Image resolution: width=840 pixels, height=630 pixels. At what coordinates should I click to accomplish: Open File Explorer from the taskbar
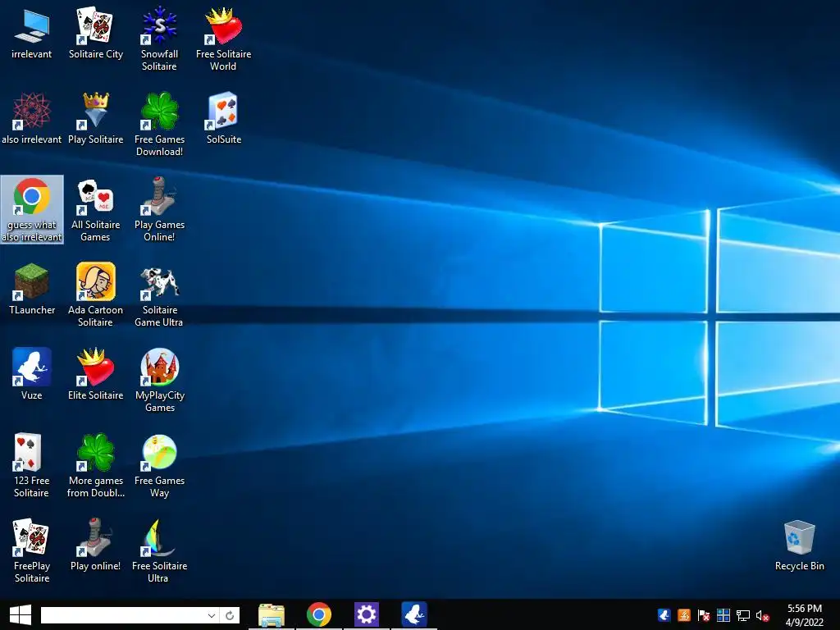point(271,615)
